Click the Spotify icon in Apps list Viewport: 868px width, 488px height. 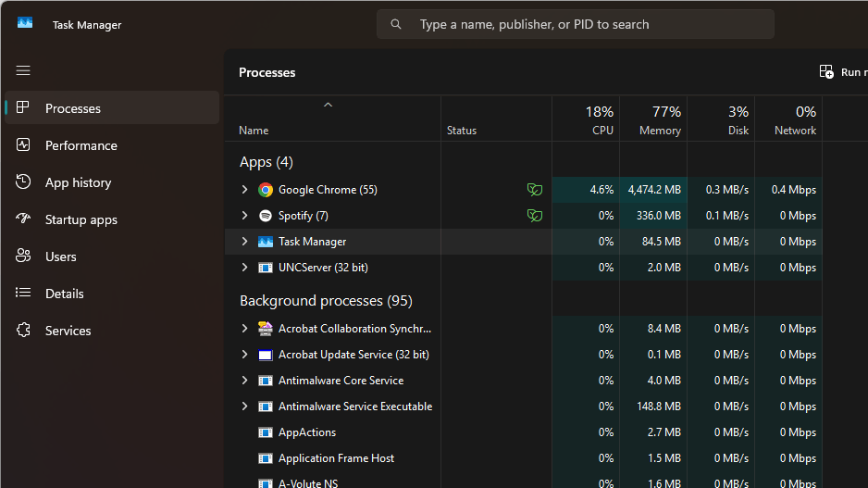pyautogui.click(x=266, y=216)
